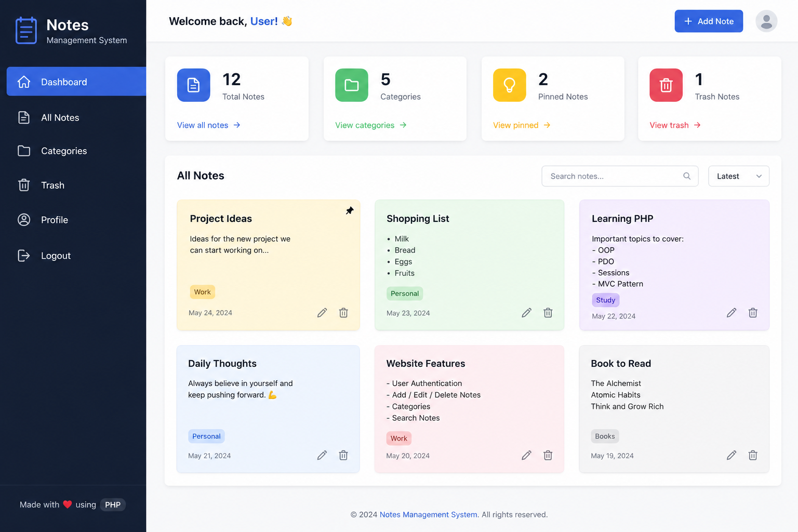
Task: Delete the Website Features note
Action: [548, 455]
